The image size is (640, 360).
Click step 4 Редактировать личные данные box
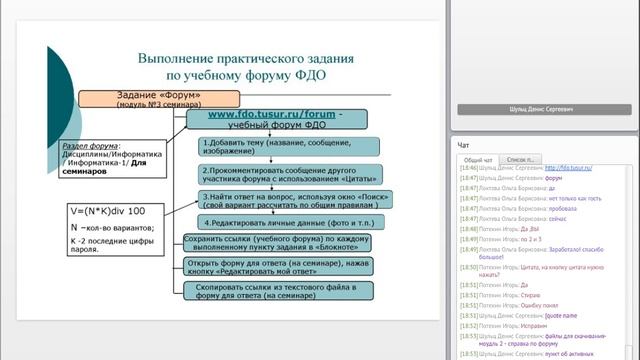tap(291, 223)
